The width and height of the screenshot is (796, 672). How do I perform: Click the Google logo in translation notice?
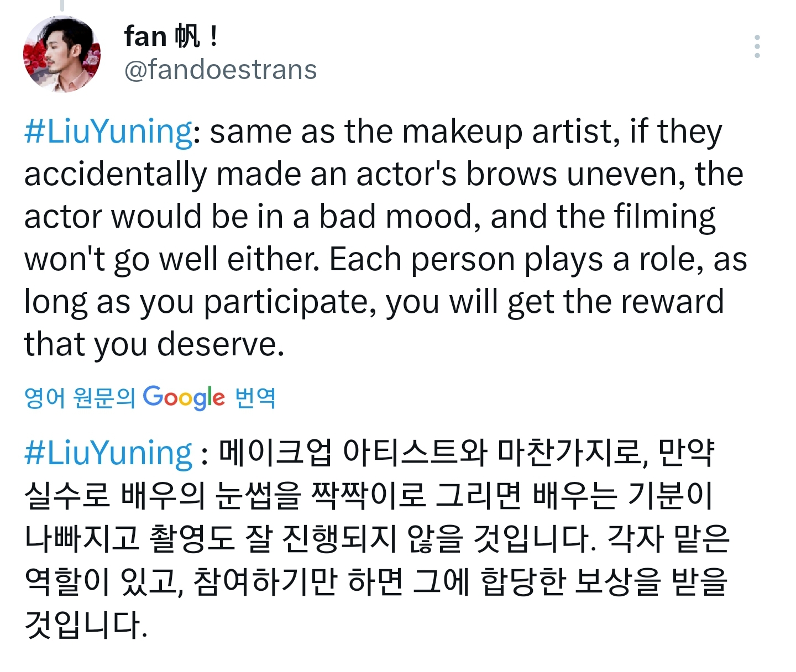click(184, 397)
